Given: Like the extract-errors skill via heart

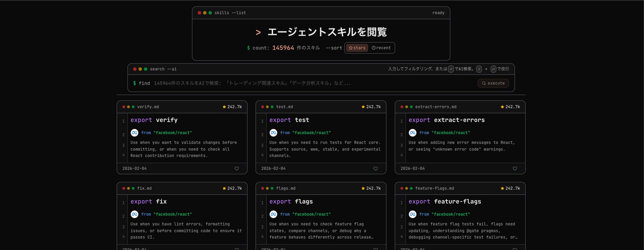Looking at the screenshot, I should tap(515, 168).
